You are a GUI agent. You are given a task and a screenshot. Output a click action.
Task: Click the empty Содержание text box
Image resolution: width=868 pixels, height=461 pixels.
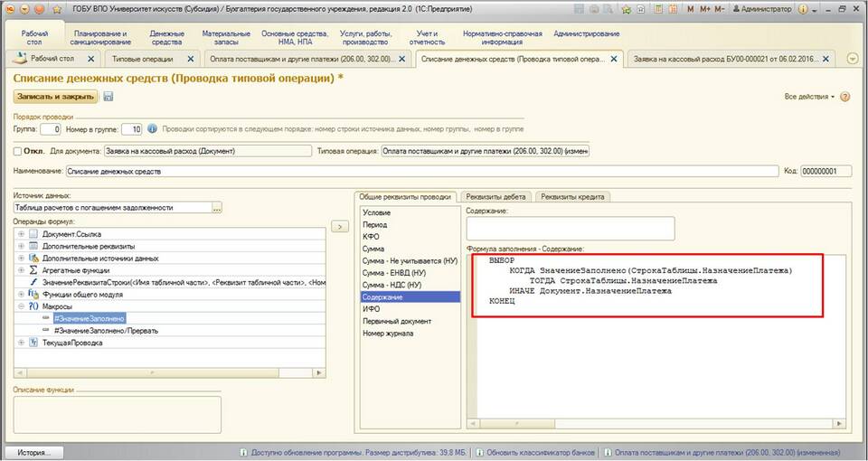coord(571,228)
